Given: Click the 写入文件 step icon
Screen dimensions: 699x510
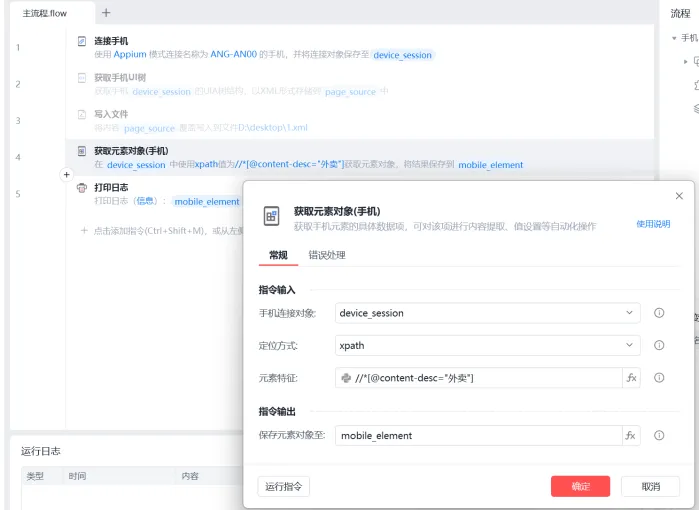Looking at the screenshot, I should [x=82, y=115].
